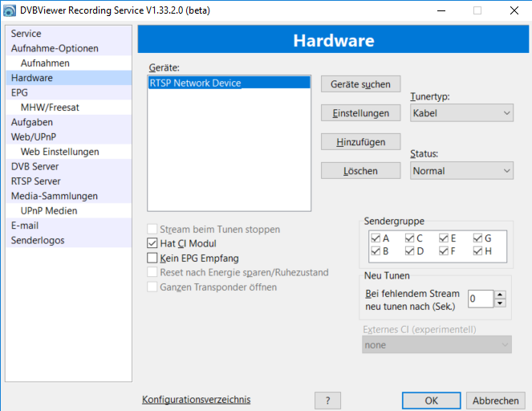Uncheck Sendergruppe G checkbox
The width and height of the screenshot is (532, 411).
point(477,238)
